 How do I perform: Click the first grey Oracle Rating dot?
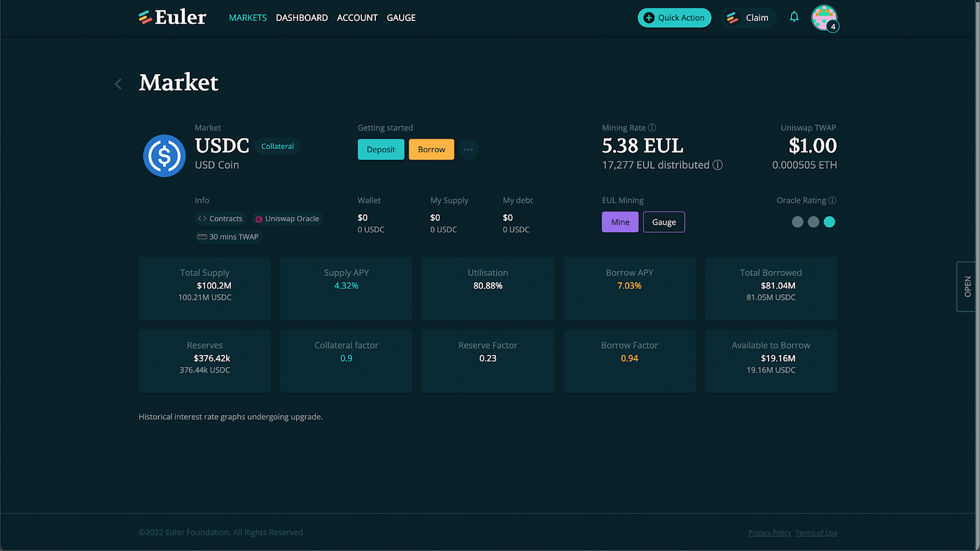click(x=797, y=222)
